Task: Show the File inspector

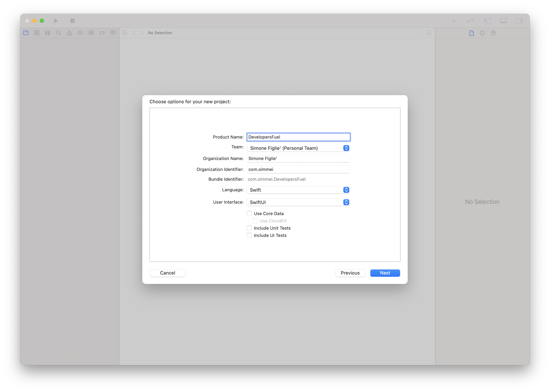Action: point(472,33)
